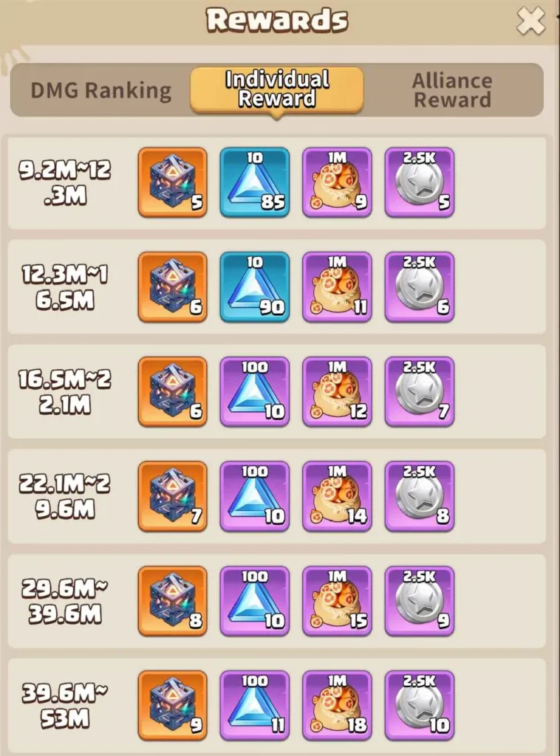Tap the orange cube reward with quantity 8
The width and height of the screenshot is (560, 756).
[x=173, y=601]
